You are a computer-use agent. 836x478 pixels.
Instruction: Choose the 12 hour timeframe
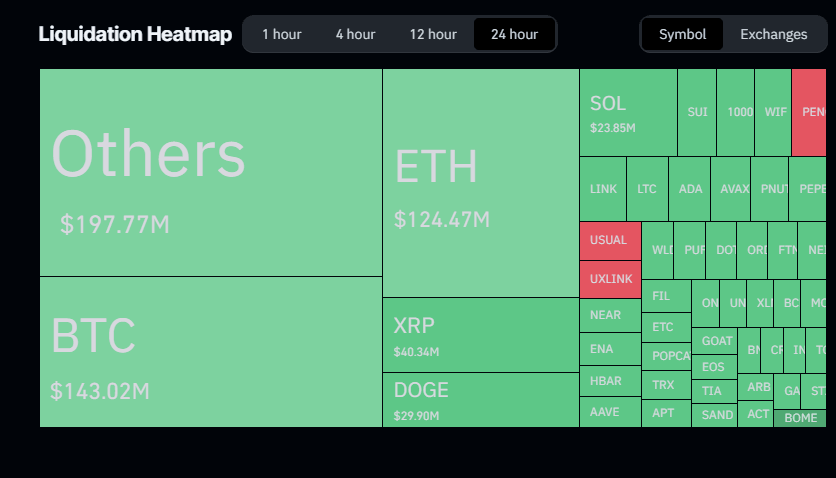coord(432,34)
